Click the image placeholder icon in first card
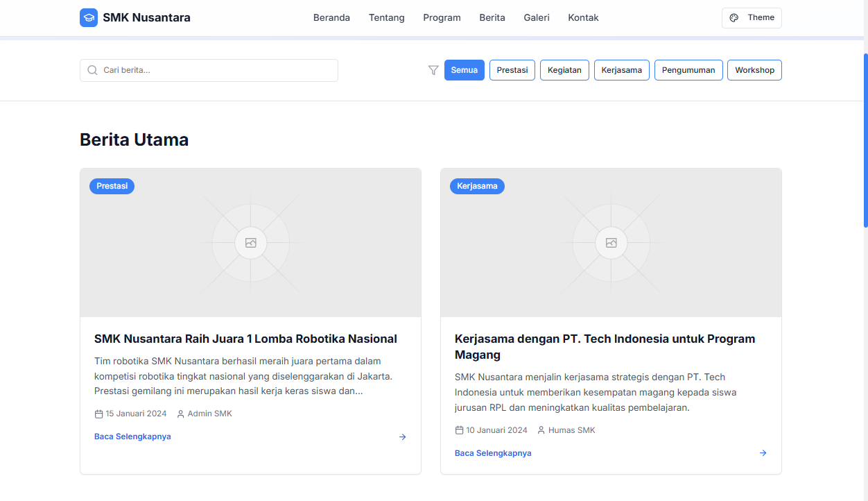Viewport: 868px width, 501px height. (x=250, y=243)
